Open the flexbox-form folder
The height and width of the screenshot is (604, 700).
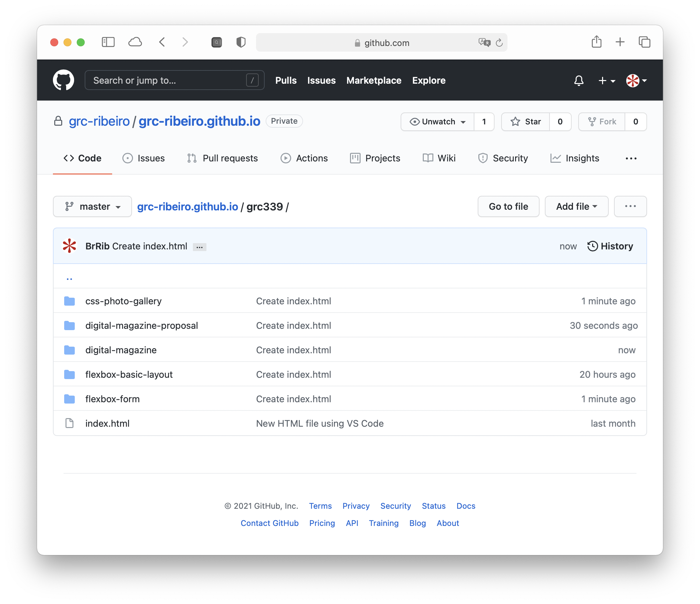tap(112, 399)
